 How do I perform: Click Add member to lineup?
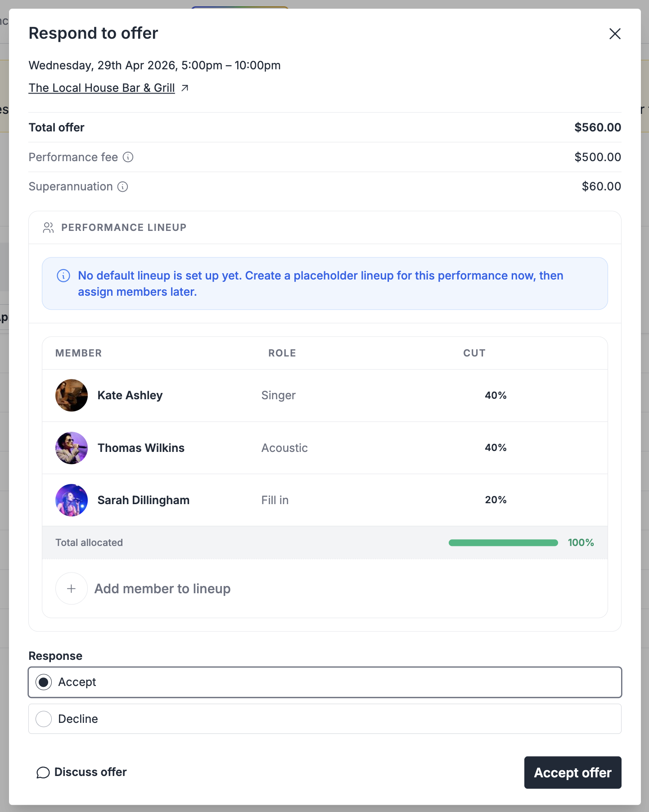point(162,589)
